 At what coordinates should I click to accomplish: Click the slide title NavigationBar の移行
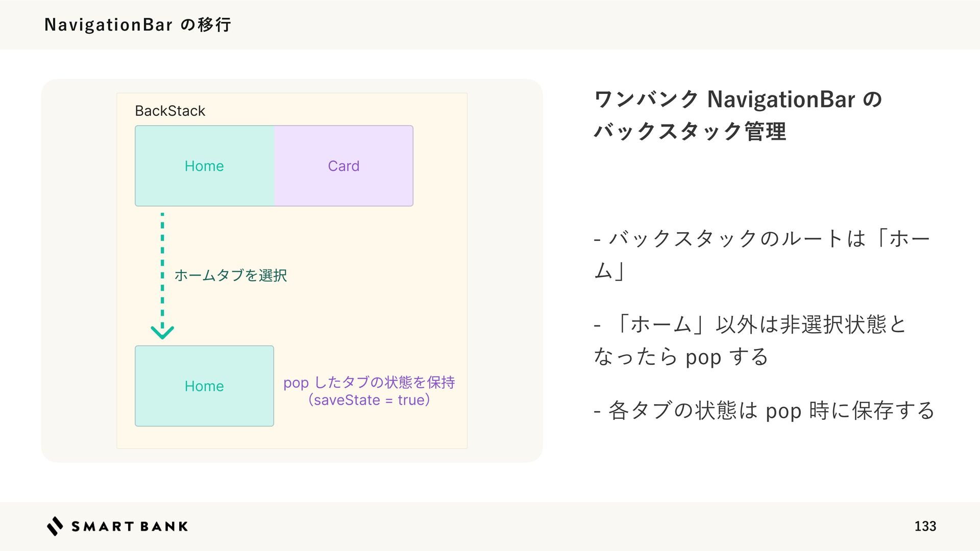pos(138,24)
